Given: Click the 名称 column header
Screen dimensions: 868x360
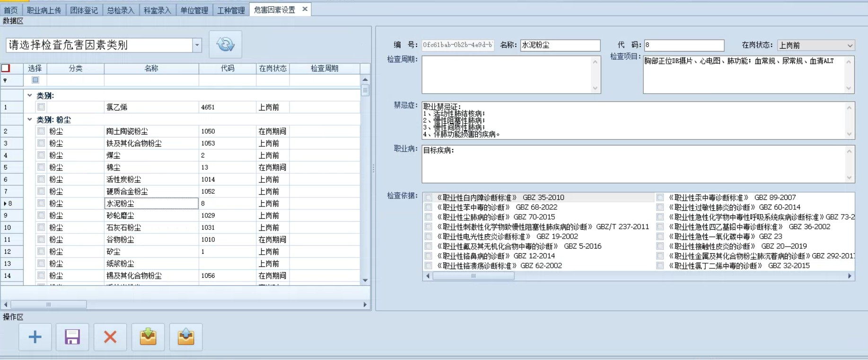Looking at the screenshot, I should 151,69.
